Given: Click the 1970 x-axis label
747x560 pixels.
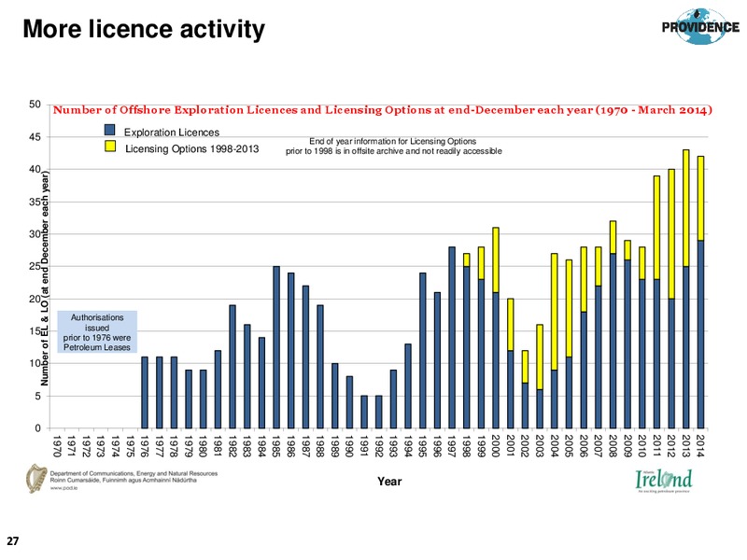Looking at the screenshot, I should (57, 446).
